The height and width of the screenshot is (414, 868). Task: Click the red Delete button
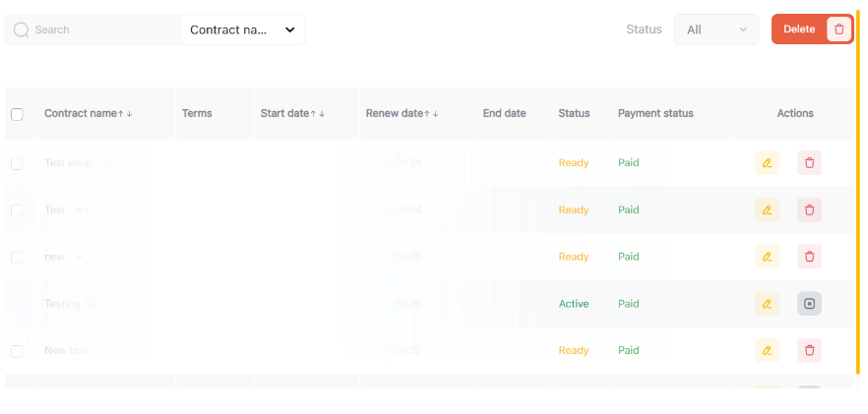click(x=799, y=30)
